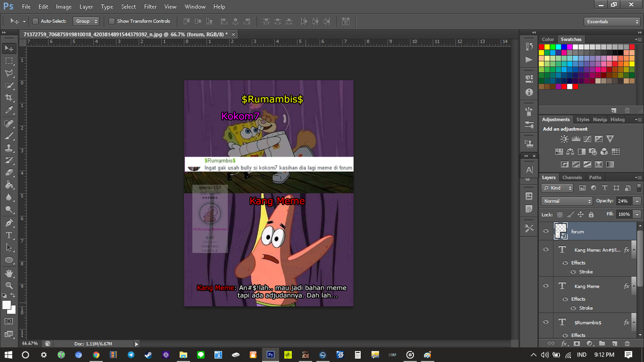Select the Polygonal Lasso tool
The width and height of the screenshot is (644, 362).
9,73
